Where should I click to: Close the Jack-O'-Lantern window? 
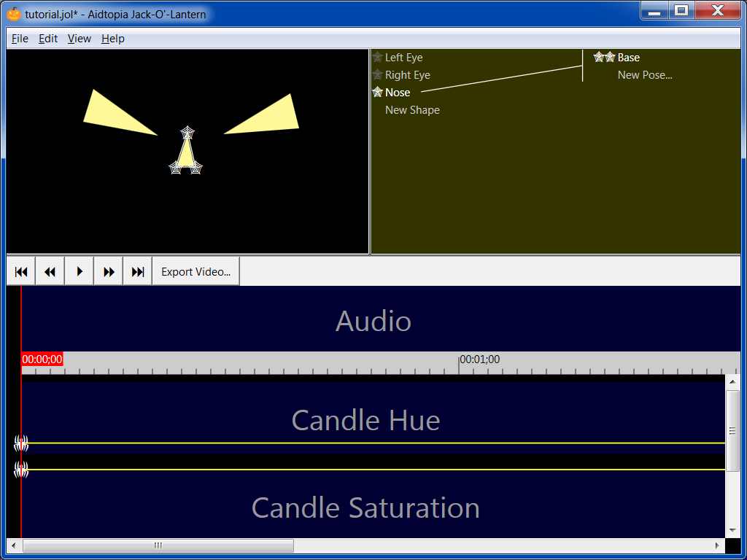[718, 10]
